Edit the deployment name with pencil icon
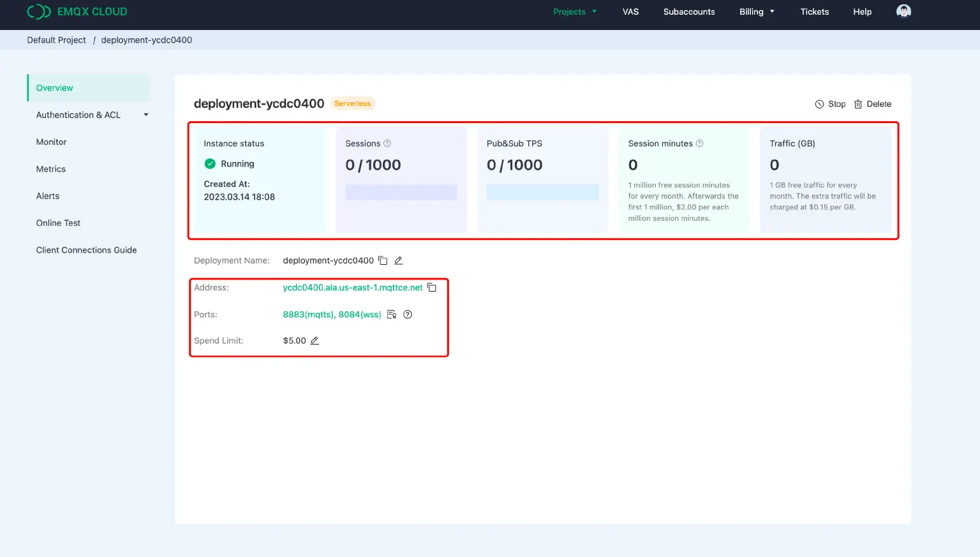The height and width of the screenshot is (557, 980). coord(398,260)
